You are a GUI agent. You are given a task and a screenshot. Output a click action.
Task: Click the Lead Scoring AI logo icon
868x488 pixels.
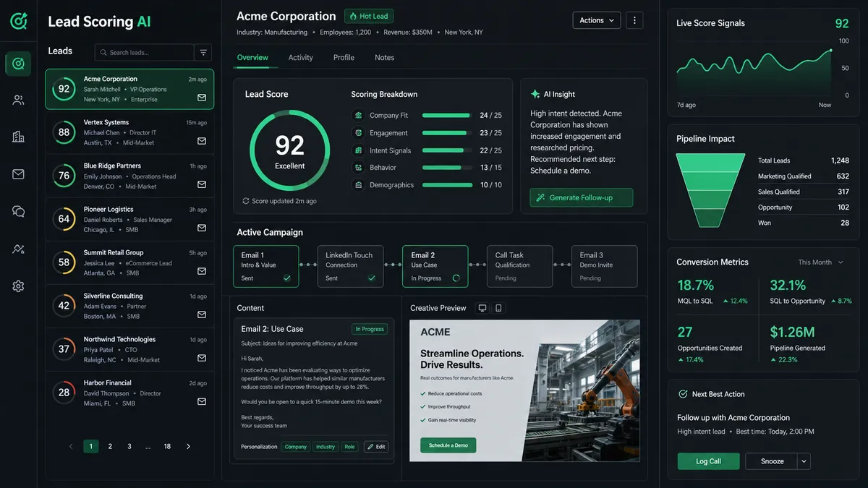tap(18, 22)
